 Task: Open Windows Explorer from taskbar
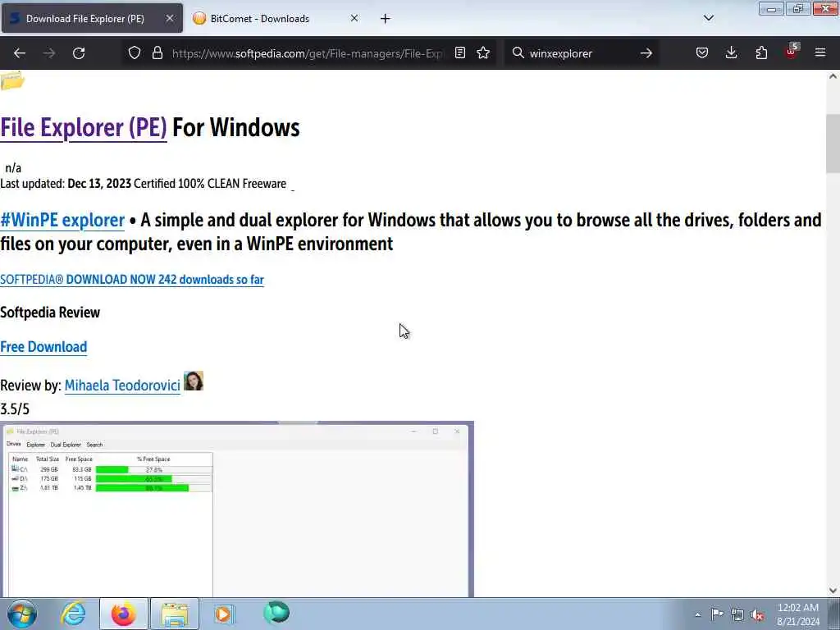pyautogui.click(x=175, y=614)
